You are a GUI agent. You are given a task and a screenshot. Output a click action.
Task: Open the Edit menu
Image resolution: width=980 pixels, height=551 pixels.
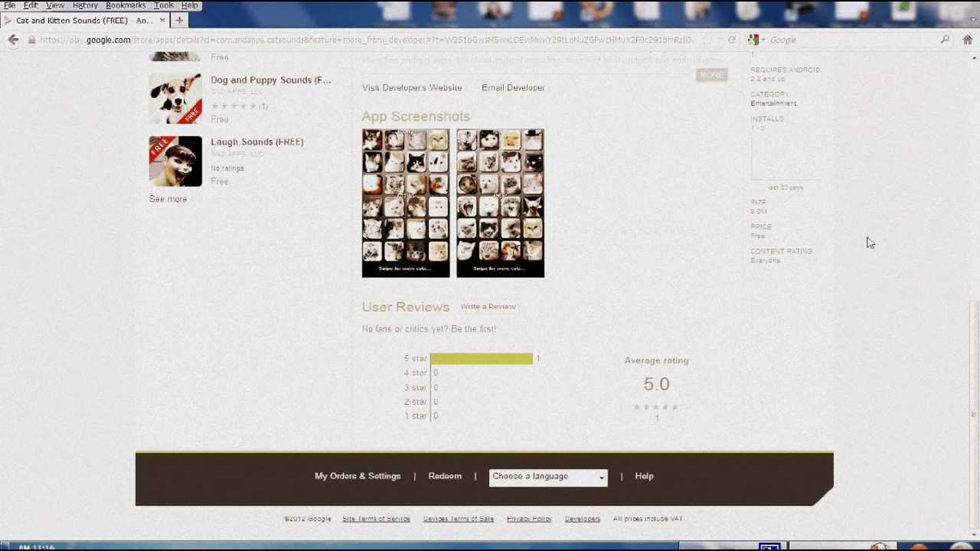(x=30, y=5)
